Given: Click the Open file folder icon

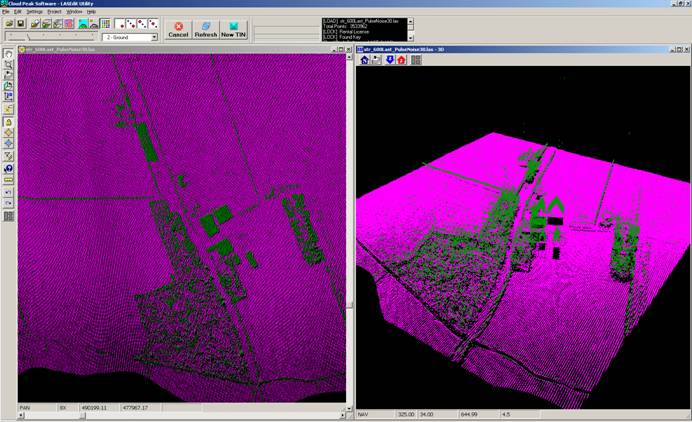Looking at the screenshot, I should pyautogui.click(x=9, y=23).
